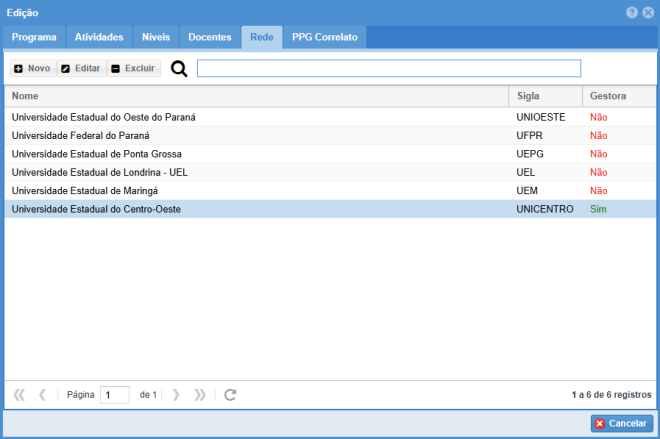The height and width of the screenshot is (439, 660).
Task: Go to first page using double-left arrow
Action: click(x=19, y=395)
